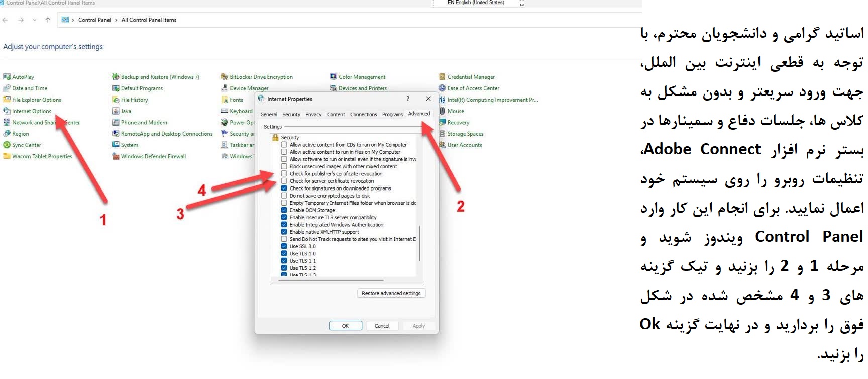Open the recent locations dropdown arrow
Image resolution: width=868 pixels, height=379 pixels.
(34, 20)
